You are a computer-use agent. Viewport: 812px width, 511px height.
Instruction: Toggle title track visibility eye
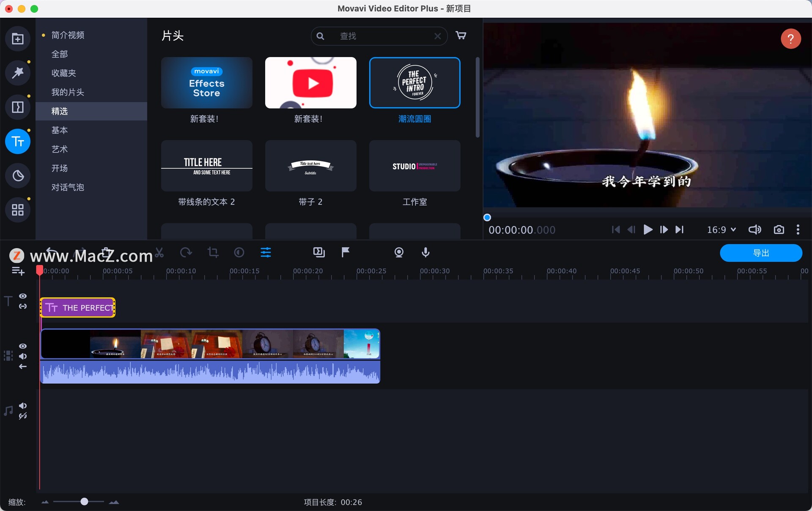pyautogui.click(x=23, y=296)
